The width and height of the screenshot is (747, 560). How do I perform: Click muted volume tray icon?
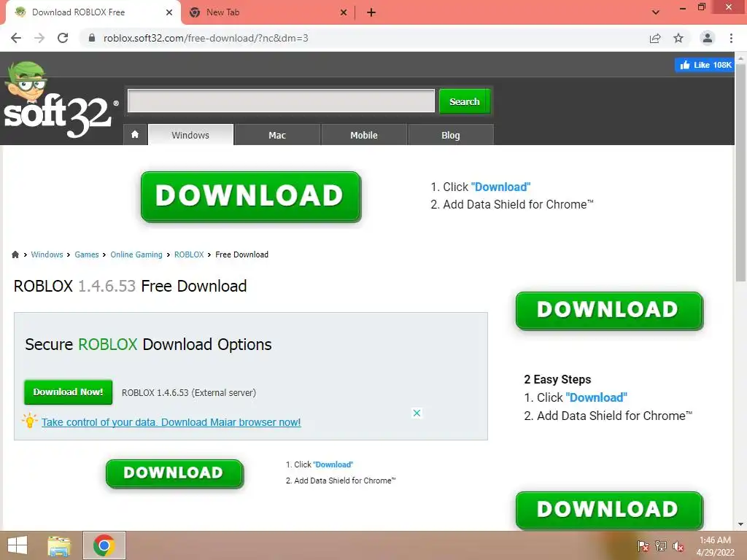(678, 546)
